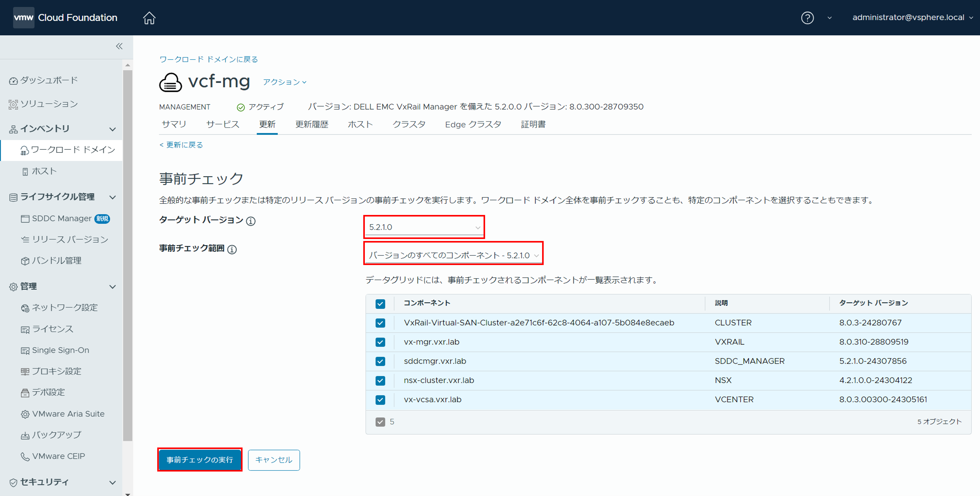Click the sidebar scroll-up arrow
The height and width of the screenshot is (496, 980).
click(x=128, y=65)
